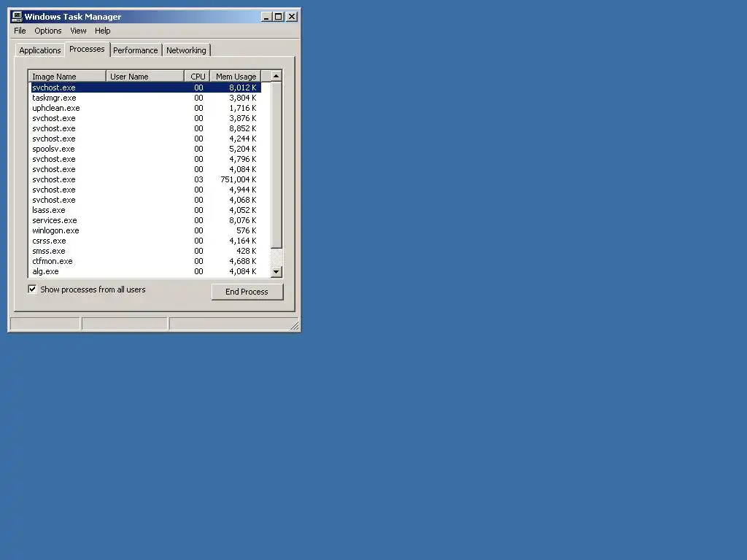Open the File menu
The height and width of the screenshot is (560, 747).
click(20, 31)
